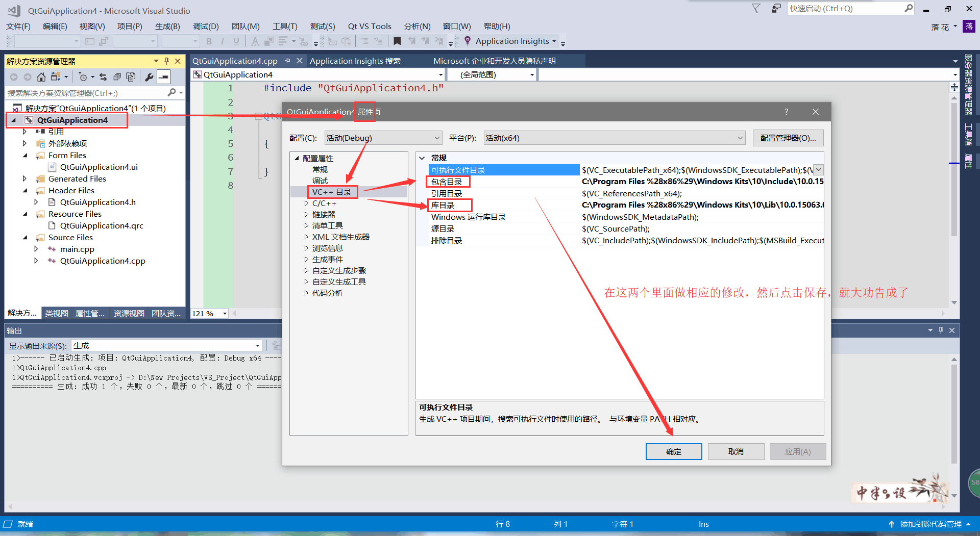Expand the 链接器 node in property tree
980x536 pixels.
tap(306, 215)
